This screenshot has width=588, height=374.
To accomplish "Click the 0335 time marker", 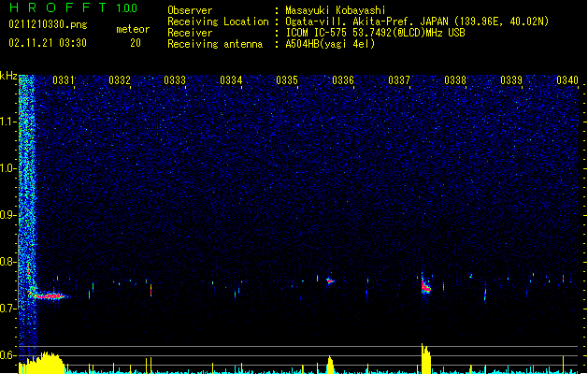I will tap(287, 80).
